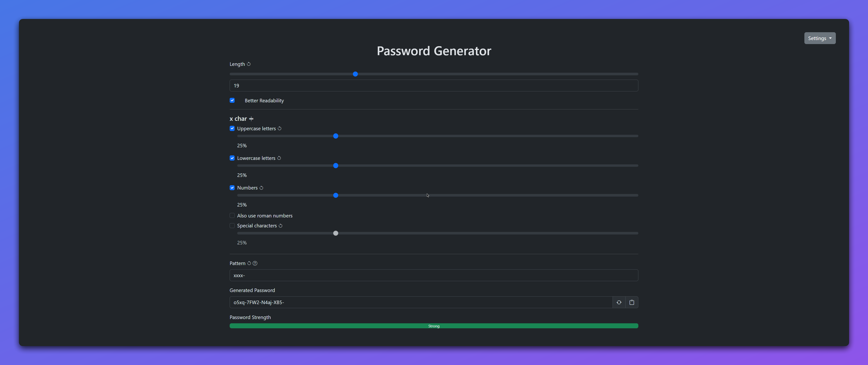
Task: Reset the Lowercase letters percentage
Action: pyautogui.click(x=279, y=158)
